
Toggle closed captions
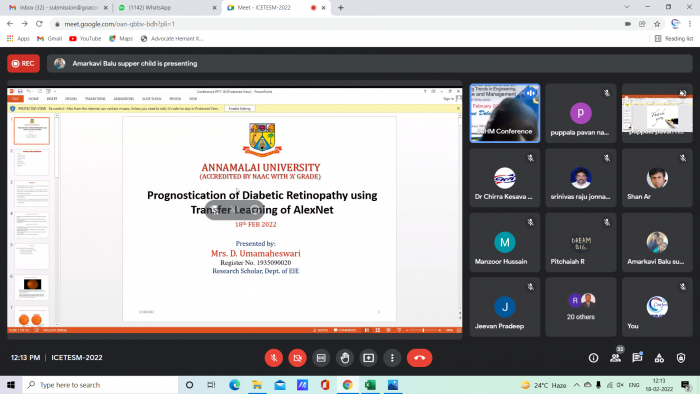(321, 358)
